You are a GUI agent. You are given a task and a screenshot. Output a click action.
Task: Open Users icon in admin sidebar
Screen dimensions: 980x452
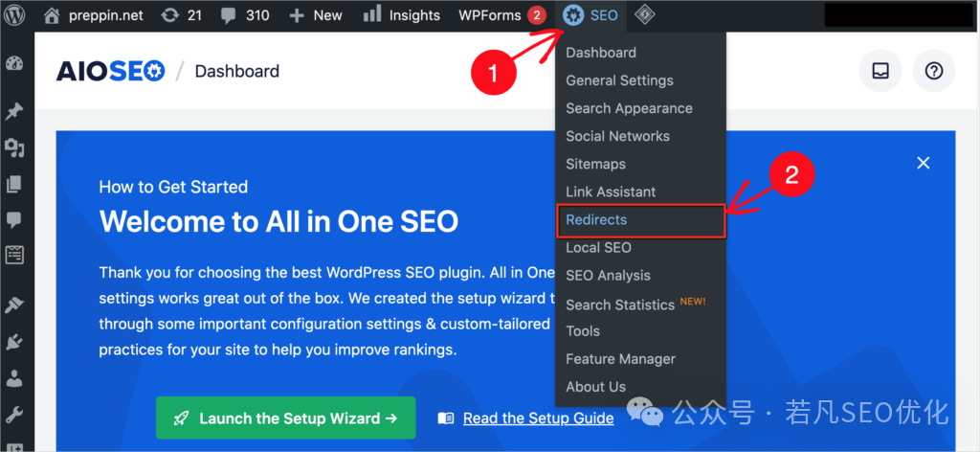point(14,378)
